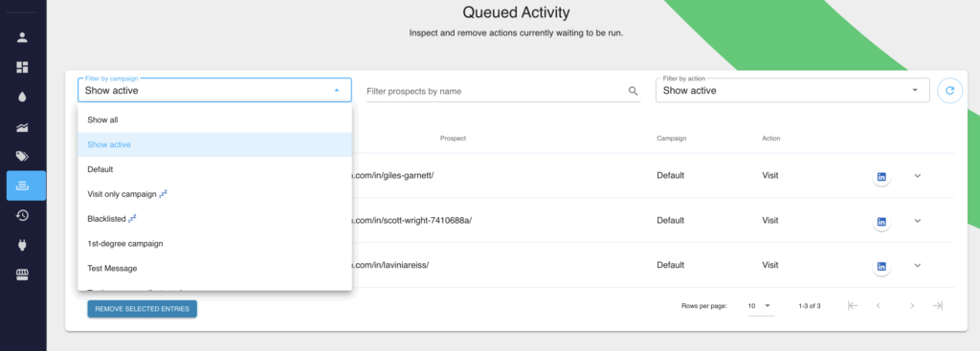980x351 pixels.
Task: Open LinkedIn icon for giles-garnett row
Action: click(881, 176)
